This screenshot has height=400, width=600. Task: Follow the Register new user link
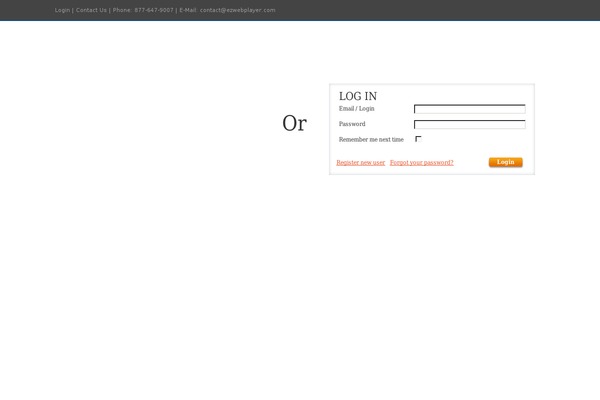[360, 163]
